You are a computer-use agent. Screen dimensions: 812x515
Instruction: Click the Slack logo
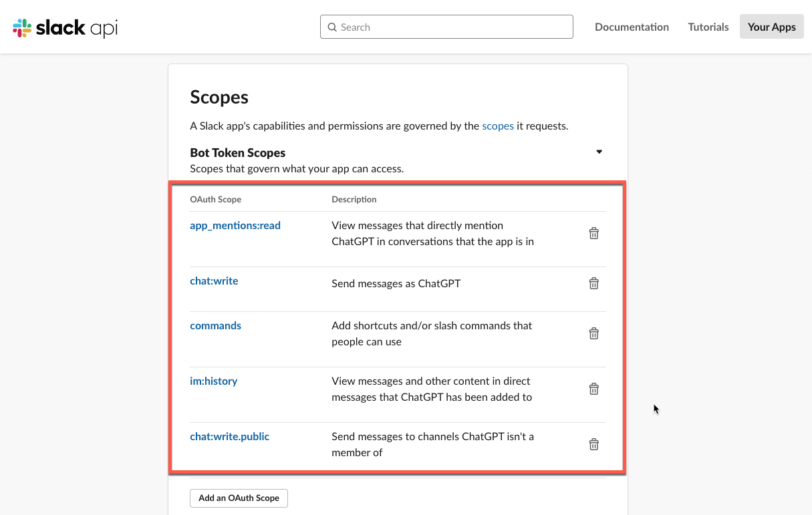(x=63, y=27)
